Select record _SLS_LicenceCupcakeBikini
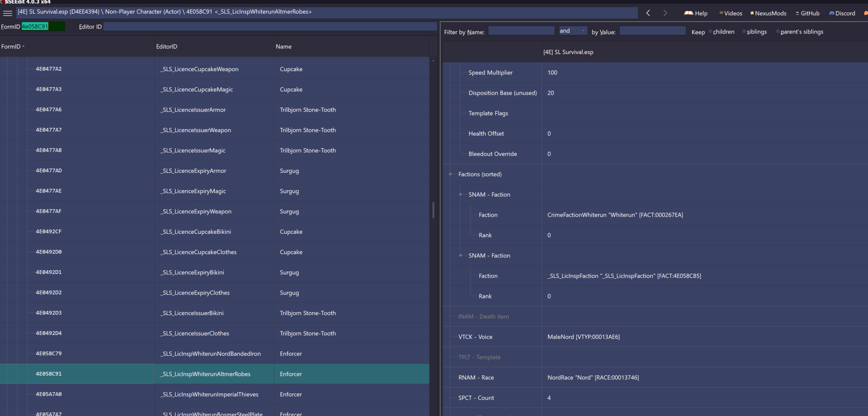This screenshot has height=416, width=868. pos(215,232)
